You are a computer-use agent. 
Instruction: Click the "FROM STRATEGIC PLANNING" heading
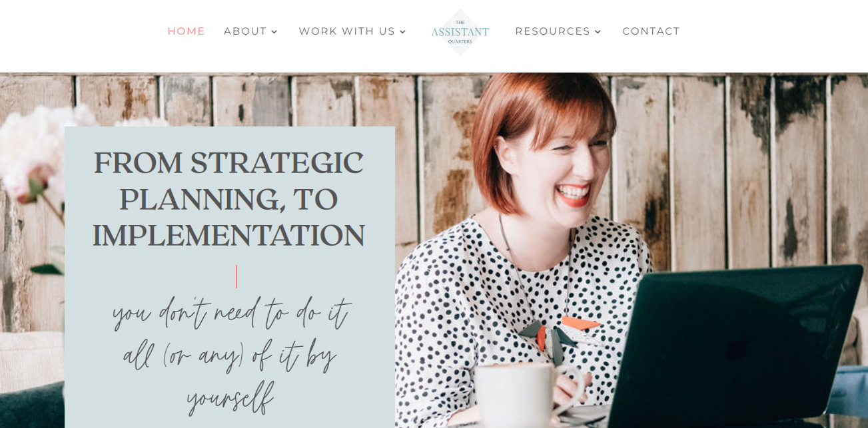point(228,181)
